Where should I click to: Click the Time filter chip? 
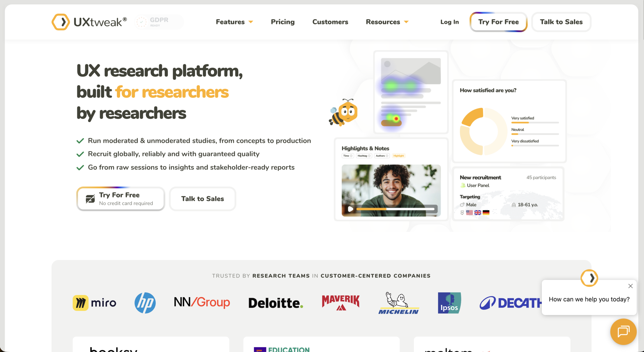348,156
